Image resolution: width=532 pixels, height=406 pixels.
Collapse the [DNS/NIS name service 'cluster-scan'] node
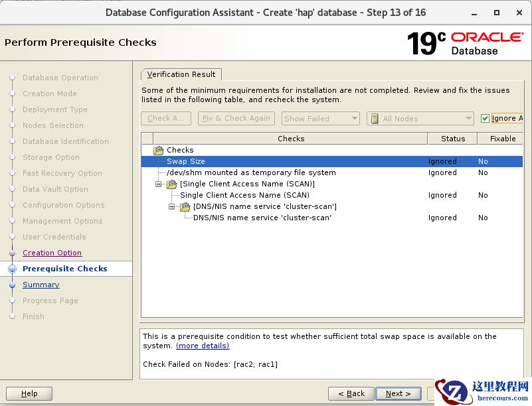(x=171, y=206)
